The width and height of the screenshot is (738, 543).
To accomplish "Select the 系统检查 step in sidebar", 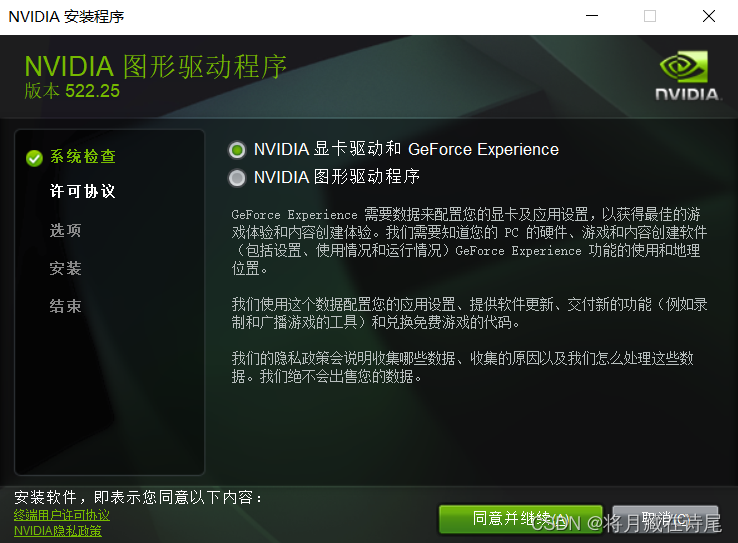I will pyautogui.click(x=83, y=157).
